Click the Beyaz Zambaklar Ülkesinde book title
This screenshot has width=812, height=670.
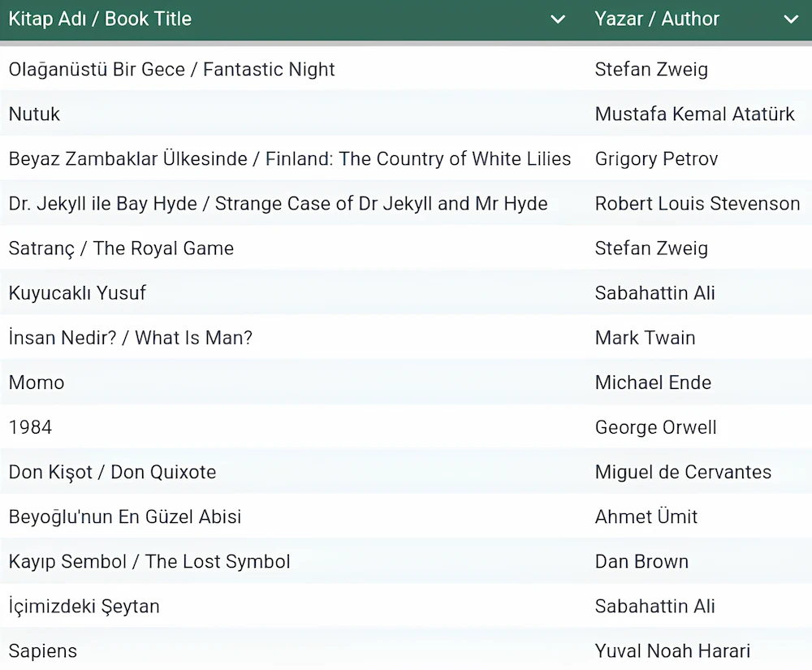[290, 159]
